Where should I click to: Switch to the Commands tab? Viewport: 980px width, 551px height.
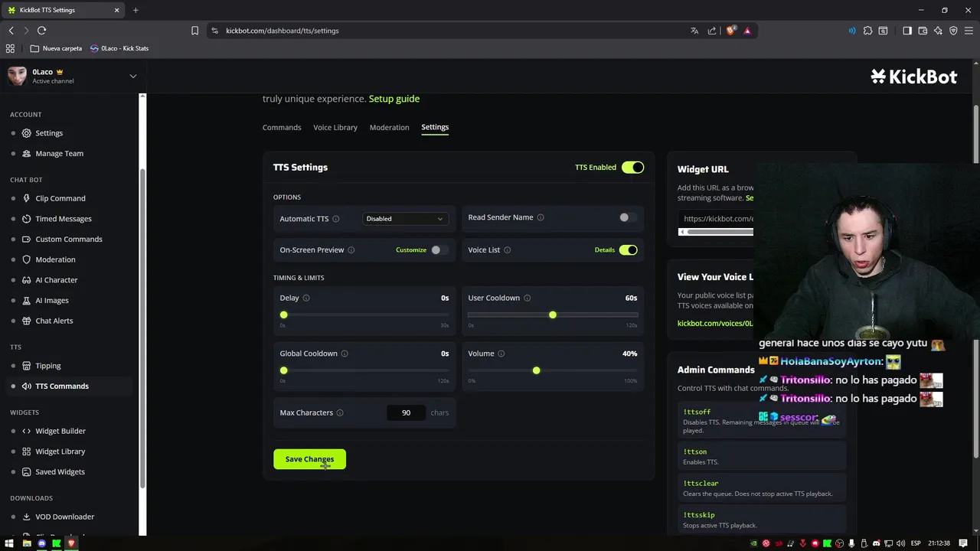[282, 127]
